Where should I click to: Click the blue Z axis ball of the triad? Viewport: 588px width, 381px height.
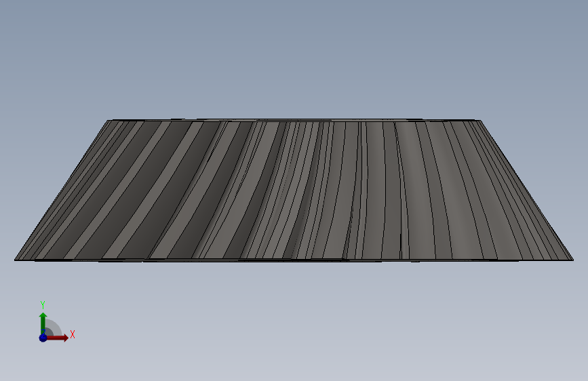43,338
